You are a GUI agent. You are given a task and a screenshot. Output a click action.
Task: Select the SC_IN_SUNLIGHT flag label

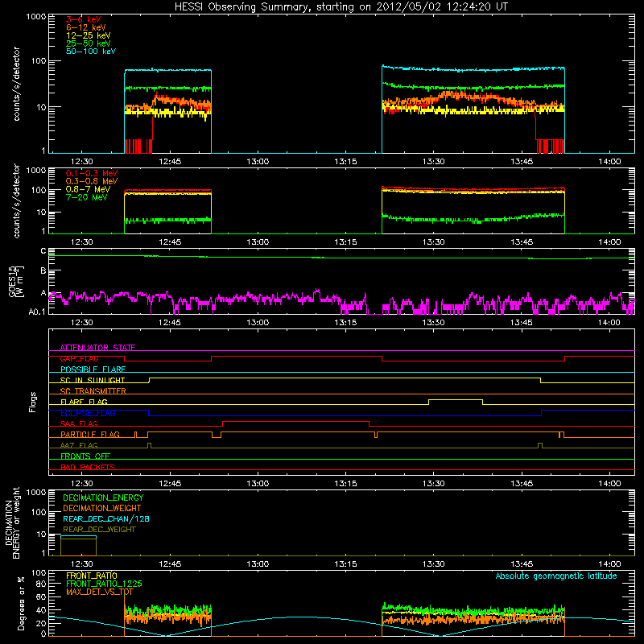pos(93,380)
